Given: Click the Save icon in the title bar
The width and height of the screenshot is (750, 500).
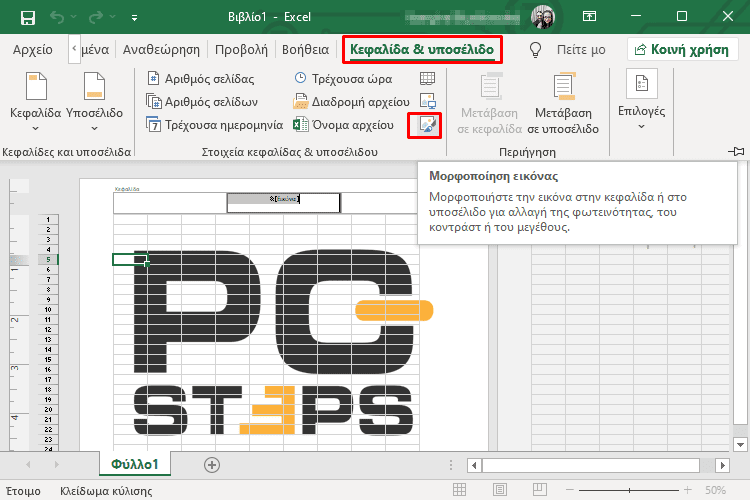Looking at the screenshot, I should (28, 18).
